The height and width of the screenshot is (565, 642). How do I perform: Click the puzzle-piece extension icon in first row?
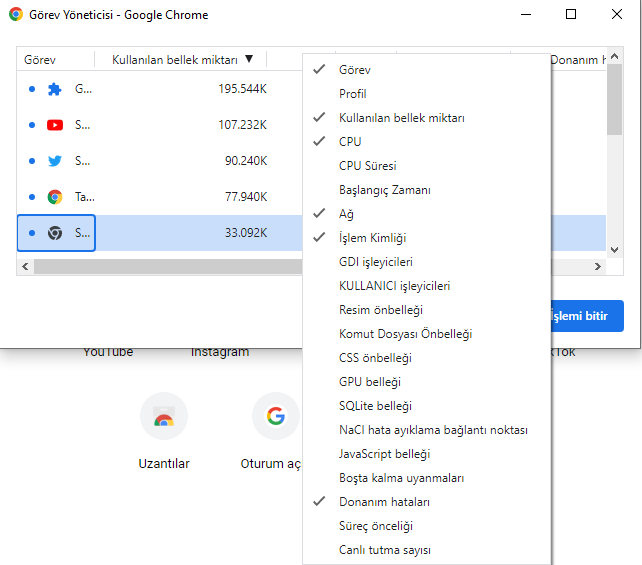tap(55, 89)
